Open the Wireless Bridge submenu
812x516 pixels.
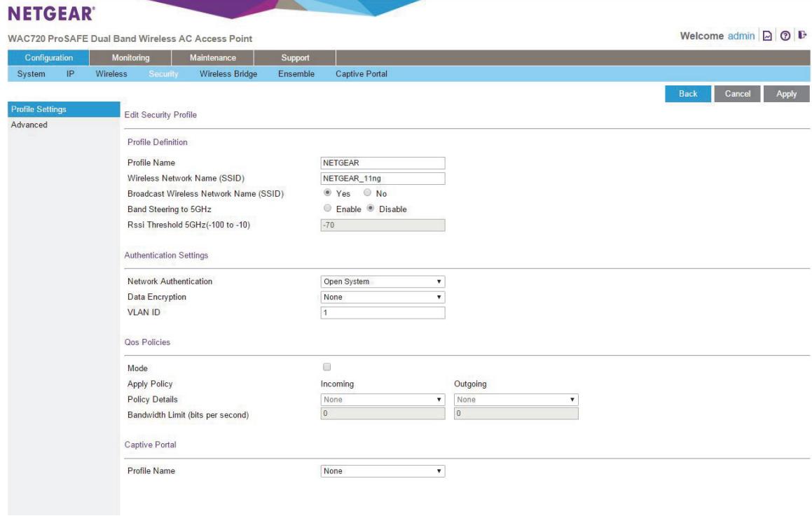pyautogui.click(x=228, y=74)
